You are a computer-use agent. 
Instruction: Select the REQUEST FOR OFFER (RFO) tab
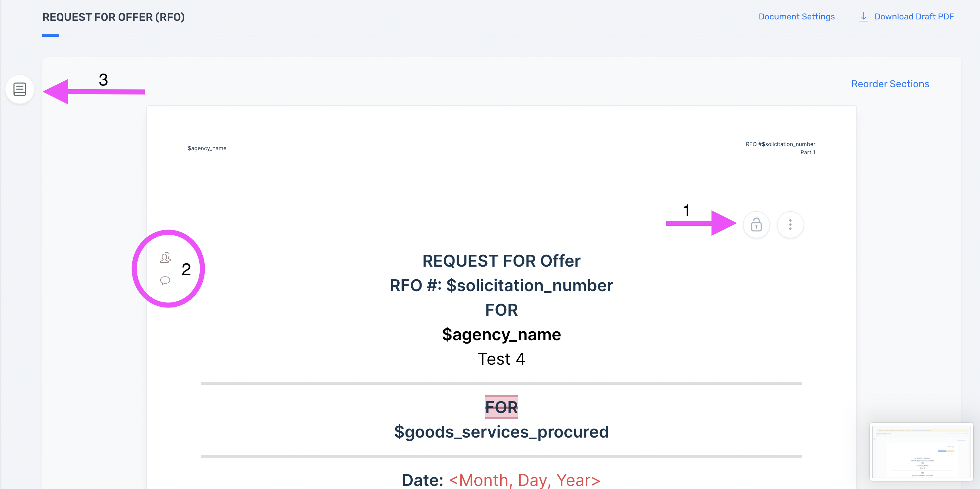[113, 17]
